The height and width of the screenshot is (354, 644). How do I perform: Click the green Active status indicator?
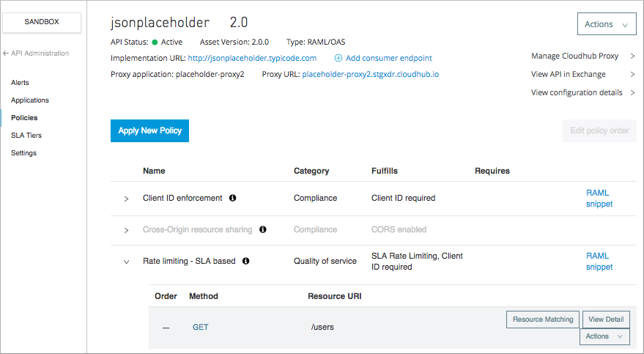click(155, 43)
